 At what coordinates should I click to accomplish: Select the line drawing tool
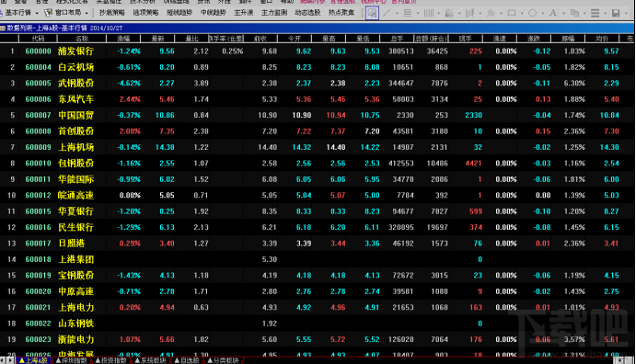387,13
